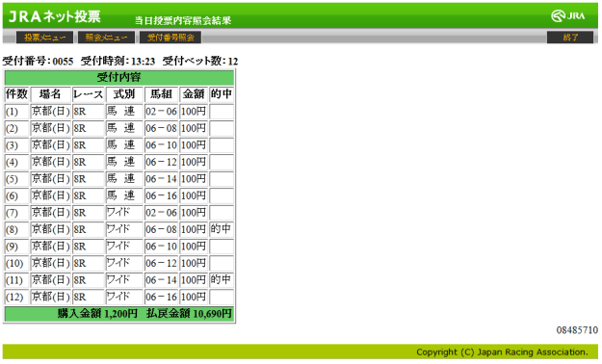
Task: Click 100円 amount in row (8)
Action: pos(194,230)
